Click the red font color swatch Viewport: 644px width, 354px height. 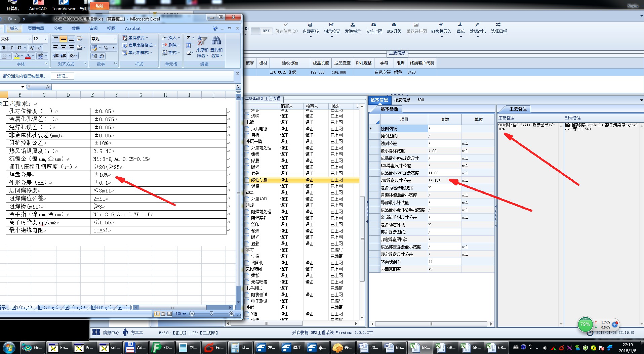(28, 56)
